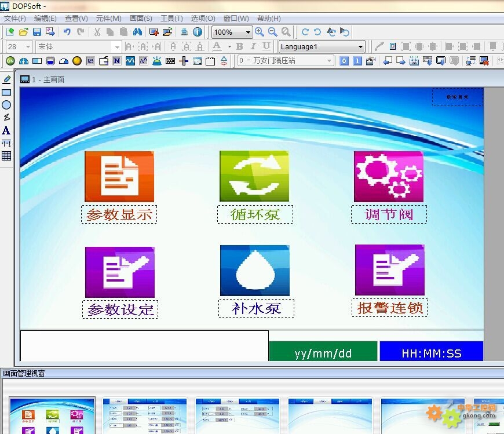Viewport: 504px width, 434px height.
Task: Select the rectangle drawing tool
Action: point(6,92)
